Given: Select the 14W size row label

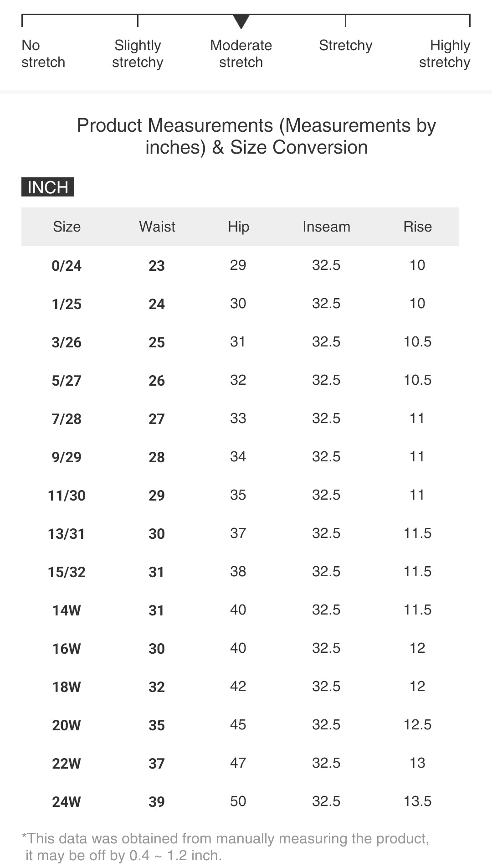Looking at the screenshot, I should pyautogui.click(x=67, y=610).
